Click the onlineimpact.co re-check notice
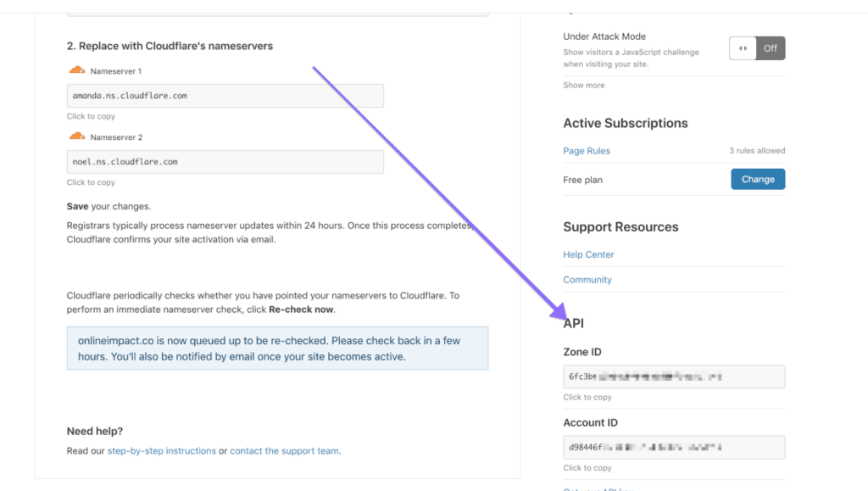The image size is (868, 491). point(277,349)
